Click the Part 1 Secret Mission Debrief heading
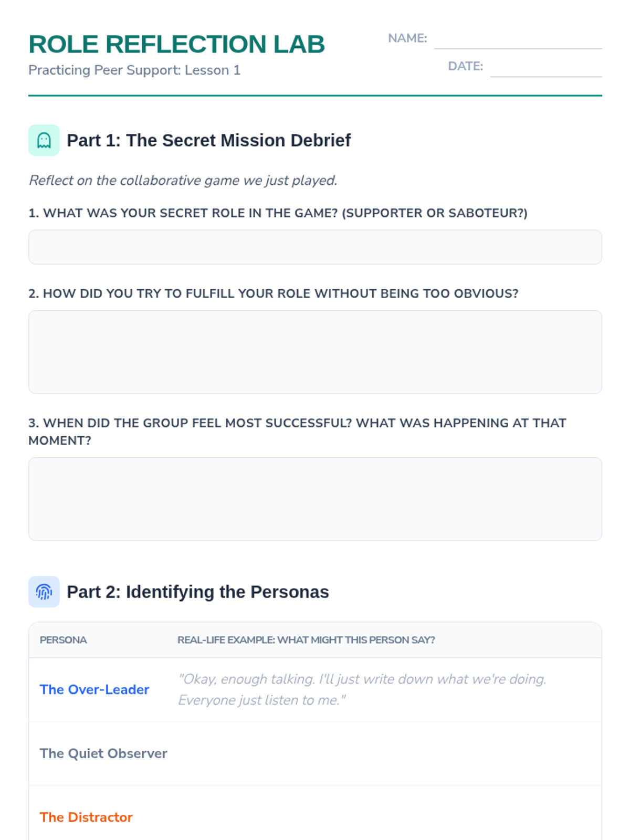The image size is (630, 840). 208,140
